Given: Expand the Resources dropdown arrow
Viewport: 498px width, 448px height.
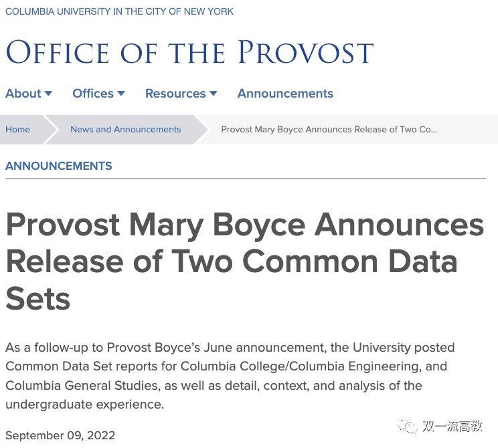Looking at the screenshot, I should pyautogui.click(x=213, y=94).
